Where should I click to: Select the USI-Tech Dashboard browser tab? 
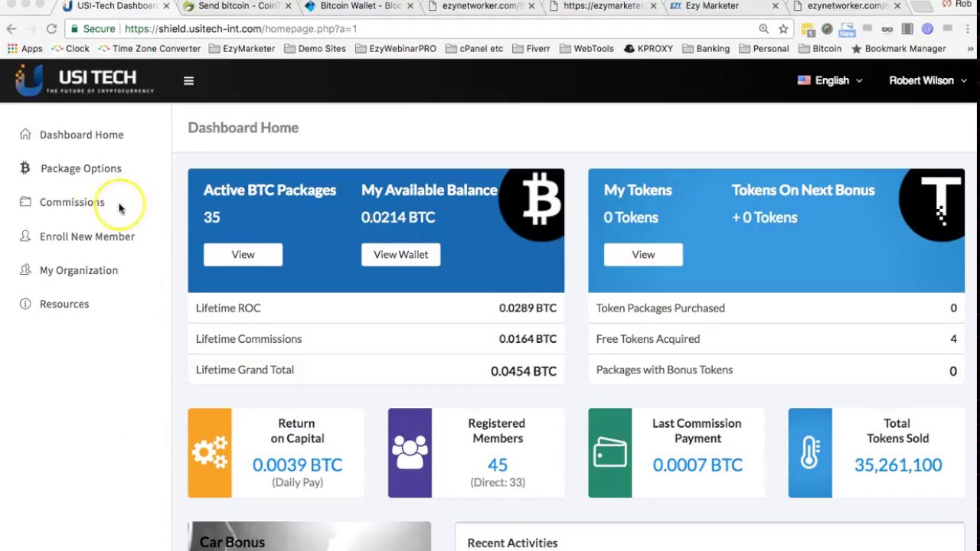[115, 6]
